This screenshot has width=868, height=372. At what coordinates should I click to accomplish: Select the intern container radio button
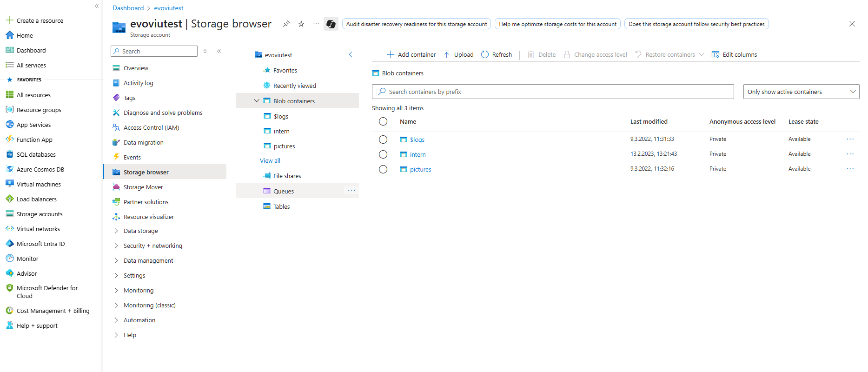tap(383, 154)
